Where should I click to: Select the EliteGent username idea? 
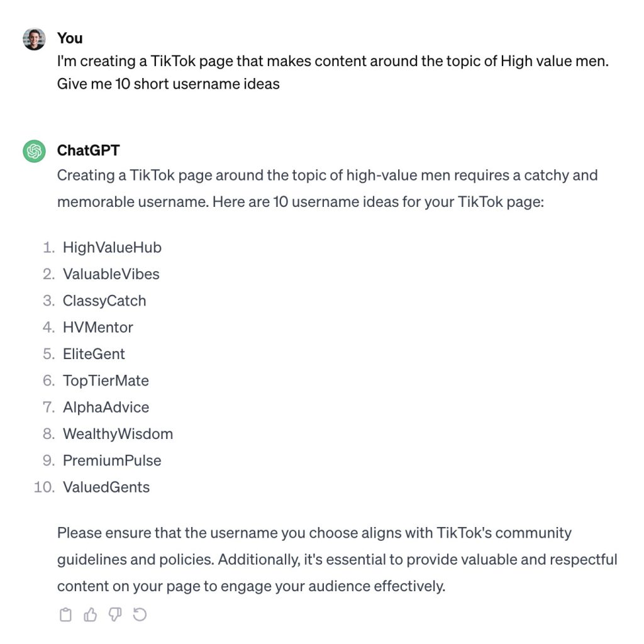(x=94, y=354)
